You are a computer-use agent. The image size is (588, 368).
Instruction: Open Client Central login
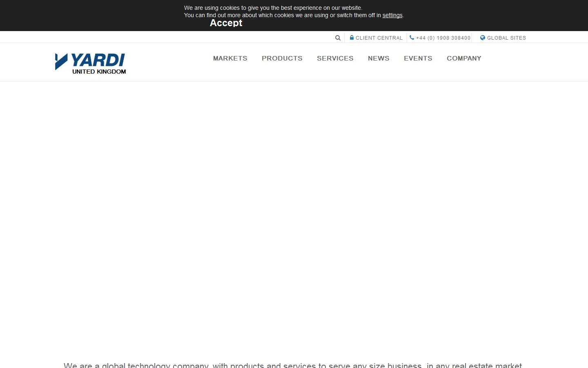(x=379, y=38)
